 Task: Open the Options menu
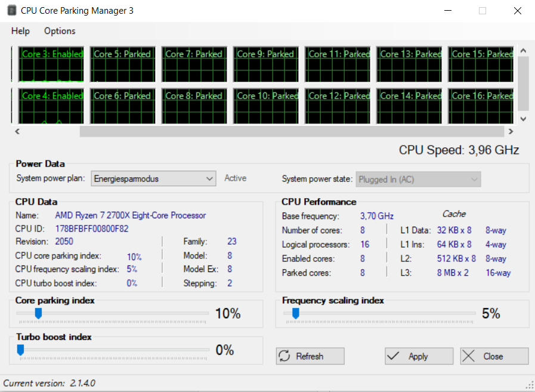tap(60, 31)
